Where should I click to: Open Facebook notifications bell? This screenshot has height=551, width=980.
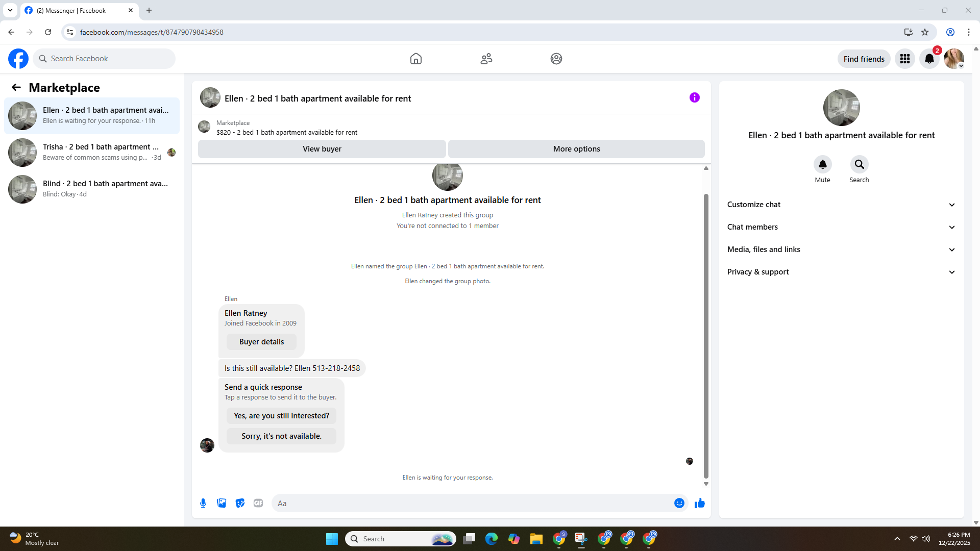tap(929, 59)
